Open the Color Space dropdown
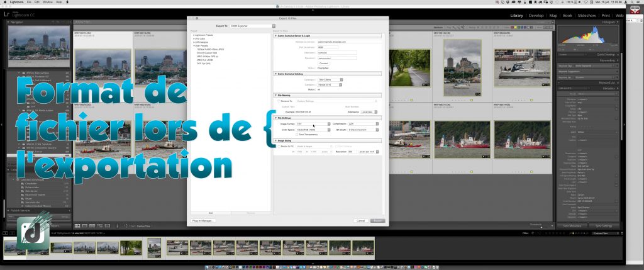Screen dimensions: 644x270 point(313,130)
